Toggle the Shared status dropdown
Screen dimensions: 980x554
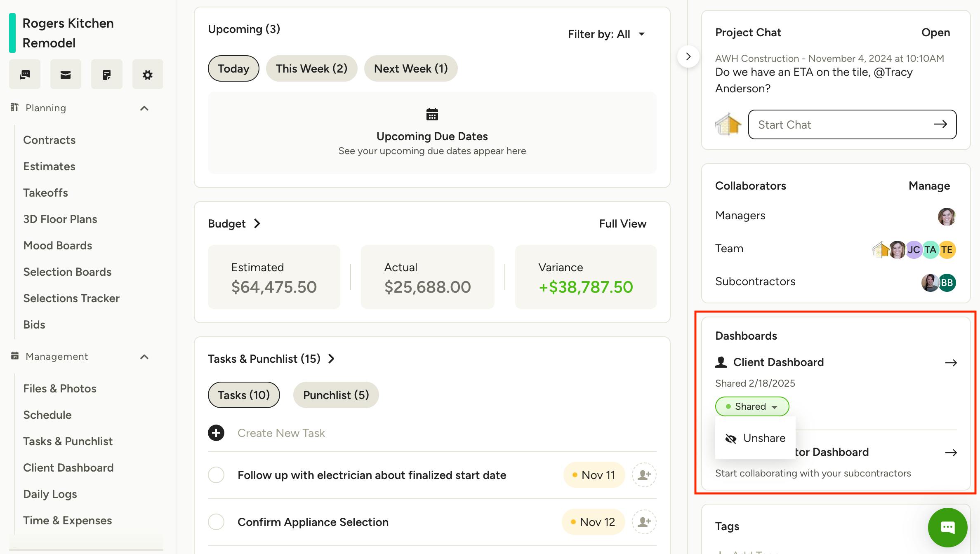pos(752,406)
